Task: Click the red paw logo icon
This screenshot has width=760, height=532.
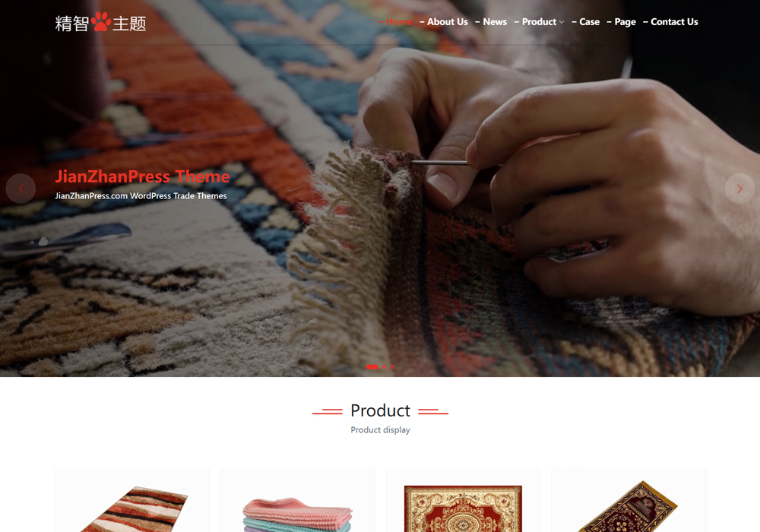Action: tap(101, 22)
